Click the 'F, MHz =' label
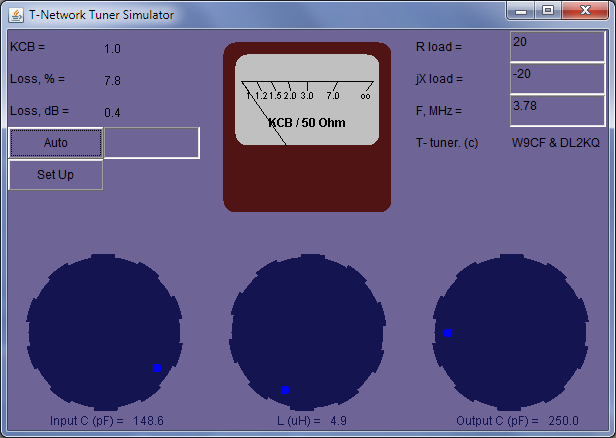The image size is (616, 438). pos(439,111)
